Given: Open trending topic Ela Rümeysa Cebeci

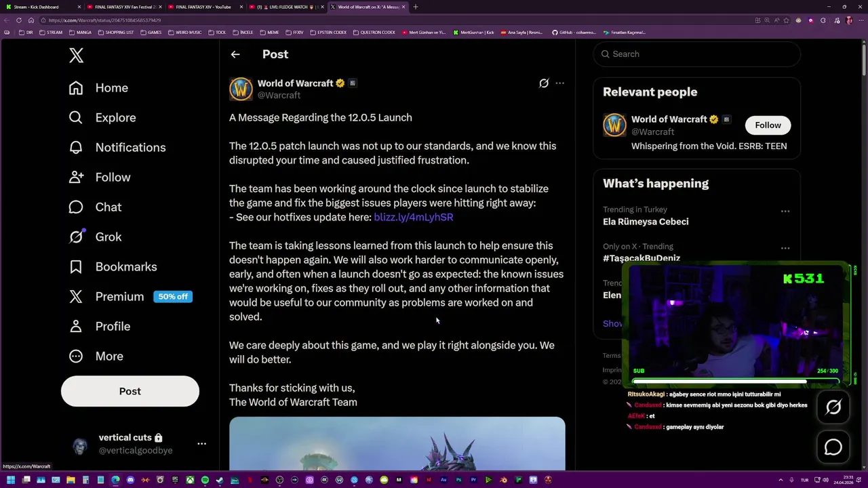Looking at the screenshot, I should pos(646,222).
